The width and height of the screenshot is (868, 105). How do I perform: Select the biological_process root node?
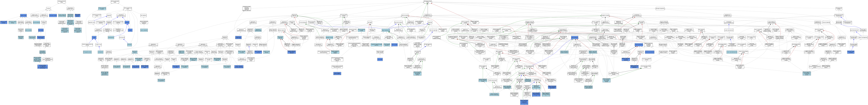click(428, 2)
